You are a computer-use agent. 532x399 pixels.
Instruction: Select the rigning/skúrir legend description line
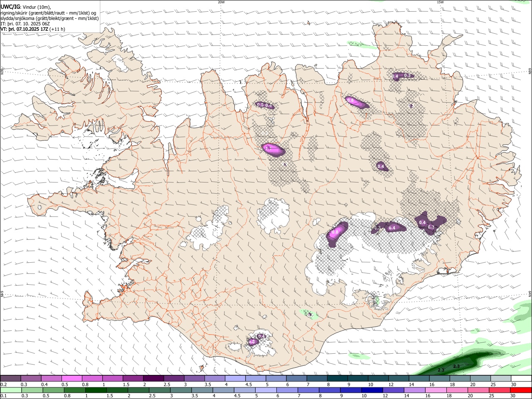point(48,12)
